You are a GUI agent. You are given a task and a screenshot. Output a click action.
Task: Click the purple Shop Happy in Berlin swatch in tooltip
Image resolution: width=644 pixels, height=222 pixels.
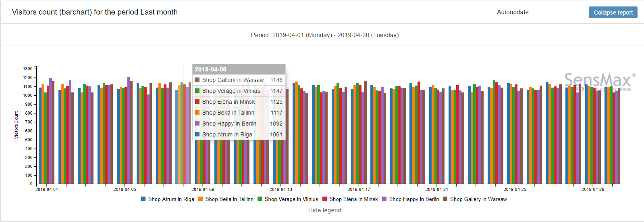(197, 124)
